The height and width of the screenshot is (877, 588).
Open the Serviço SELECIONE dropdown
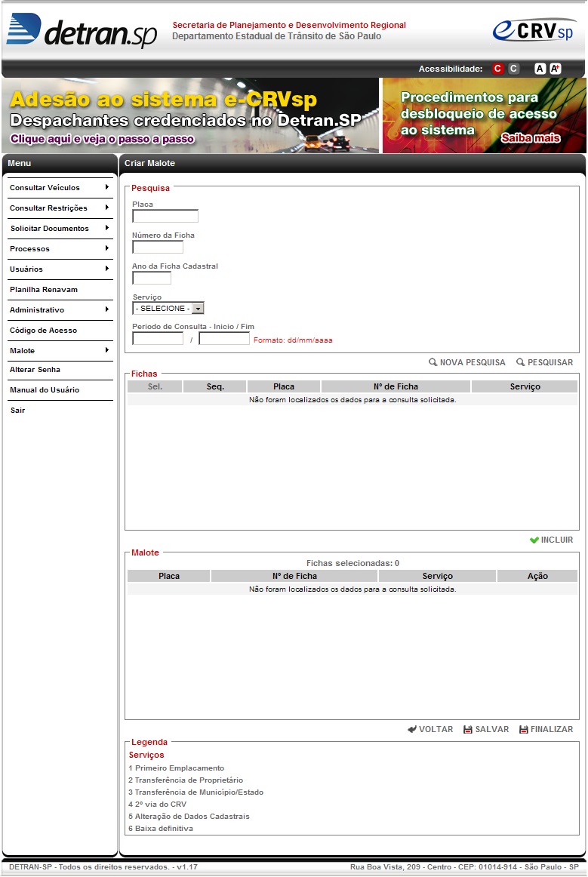(168, 308)
